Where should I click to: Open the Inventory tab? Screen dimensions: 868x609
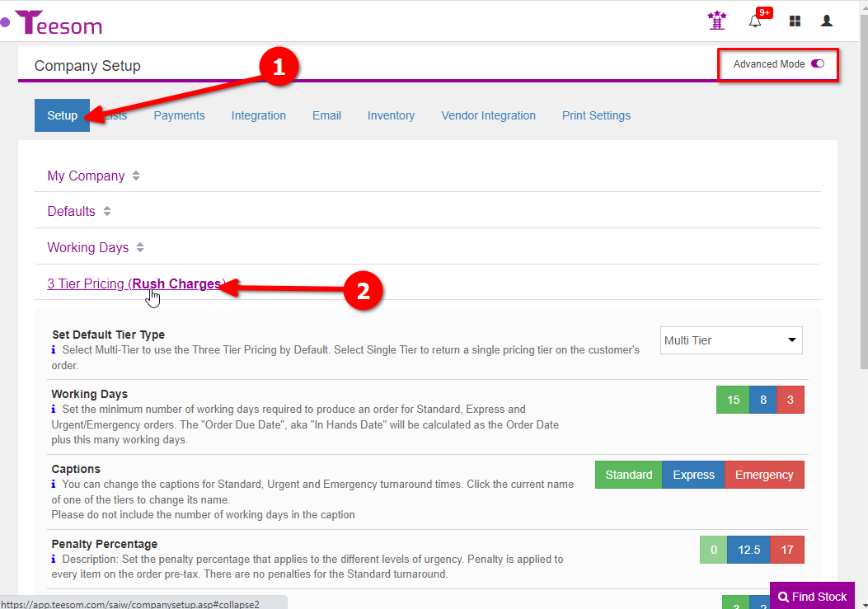tap(391, 115)
